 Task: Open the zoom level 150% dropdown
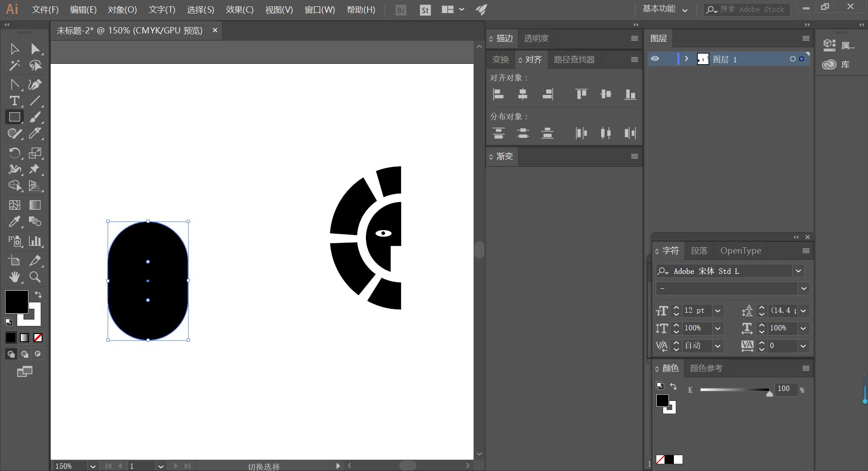pyautogui.click(x=93, y=466)
